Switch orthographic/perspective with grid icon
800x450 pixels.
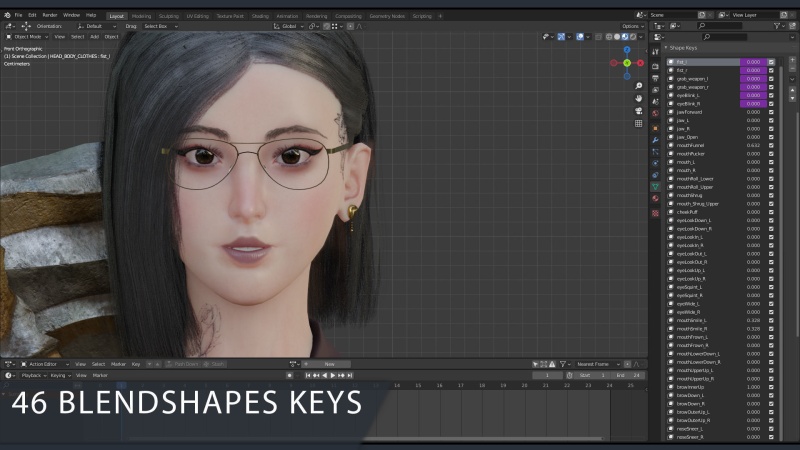639,124
